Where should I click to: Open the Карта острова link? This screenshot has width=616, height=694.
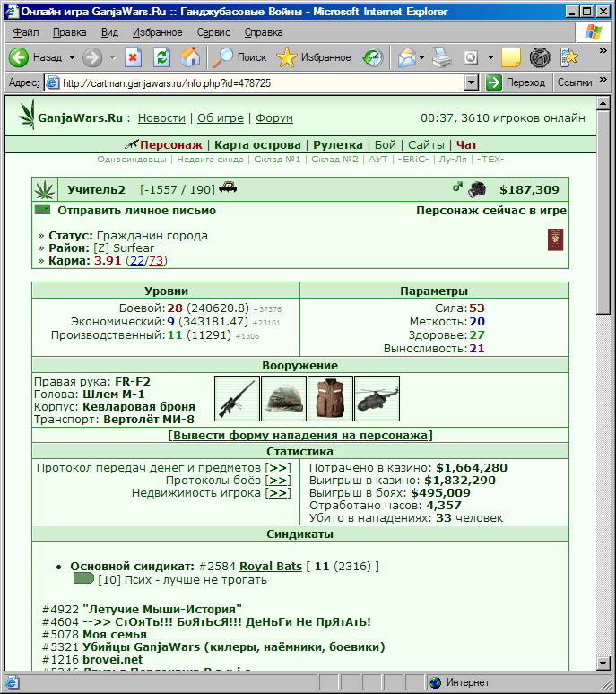pos(257,144)
